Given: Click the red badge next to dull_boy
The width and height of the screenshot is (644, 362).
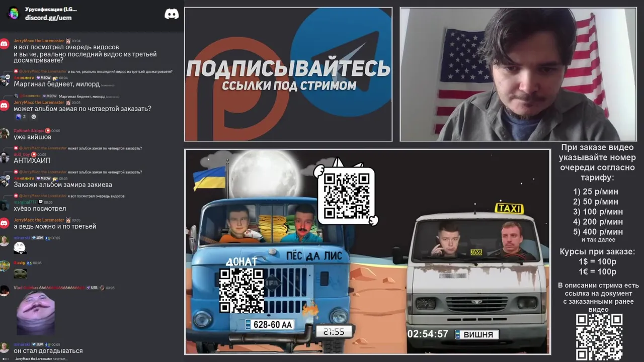Looking at the screenshot, I should click(34, 154).
